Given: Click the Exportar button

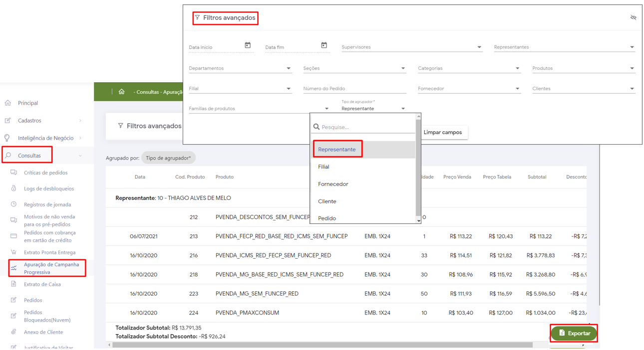Looking at the screenshot, I should pos(574,333).
